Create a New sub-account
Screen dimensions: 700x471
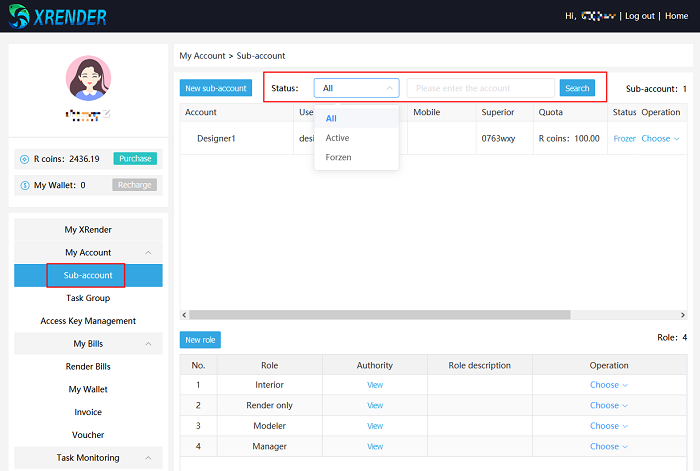click(216, 88)
